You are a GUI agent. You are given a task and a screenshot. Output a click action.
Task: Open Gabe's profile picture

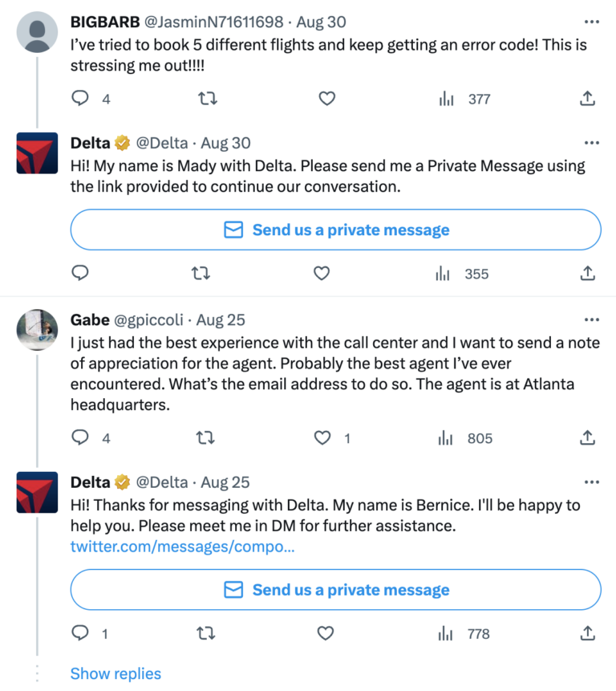37,330
